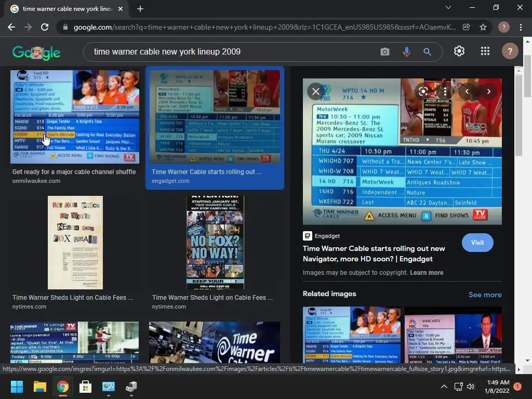Open Microsoft Store from taskbar
This screenshot has height=399, width=532.
tap(86, 387)
